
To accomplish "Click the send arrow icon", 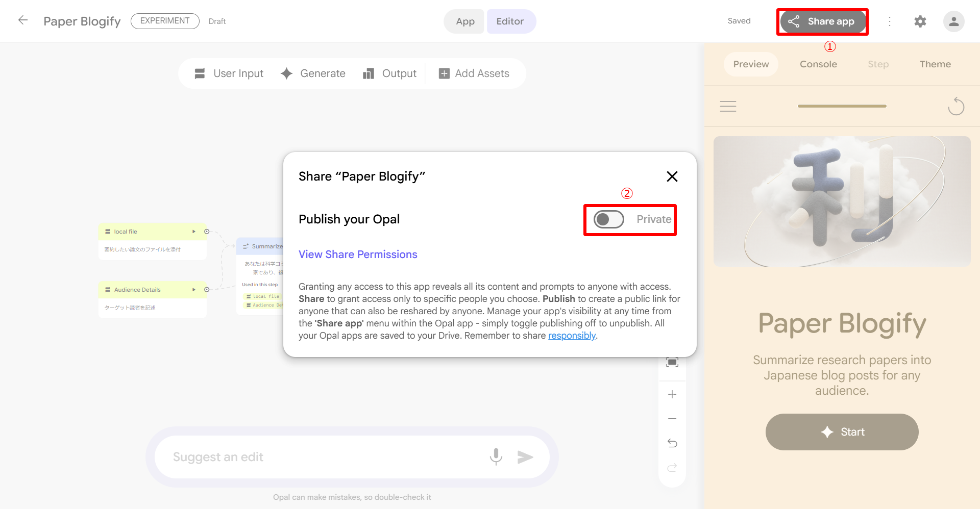I will 525,457.
